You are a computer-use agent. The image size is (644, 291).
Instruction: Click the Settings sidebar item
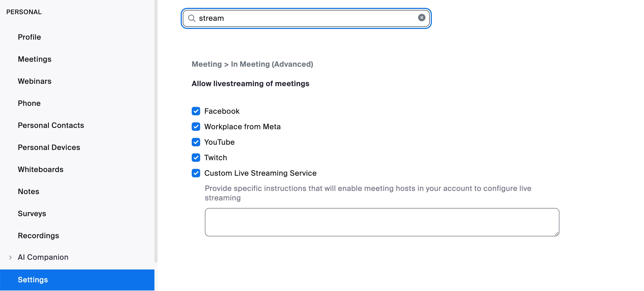click(33, 280)
